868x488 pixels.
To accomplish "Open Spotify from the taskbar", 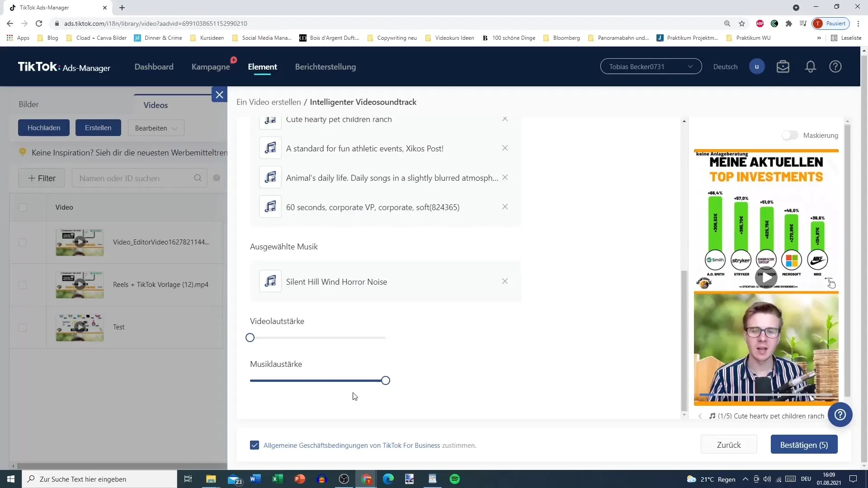I will [455, 479].
